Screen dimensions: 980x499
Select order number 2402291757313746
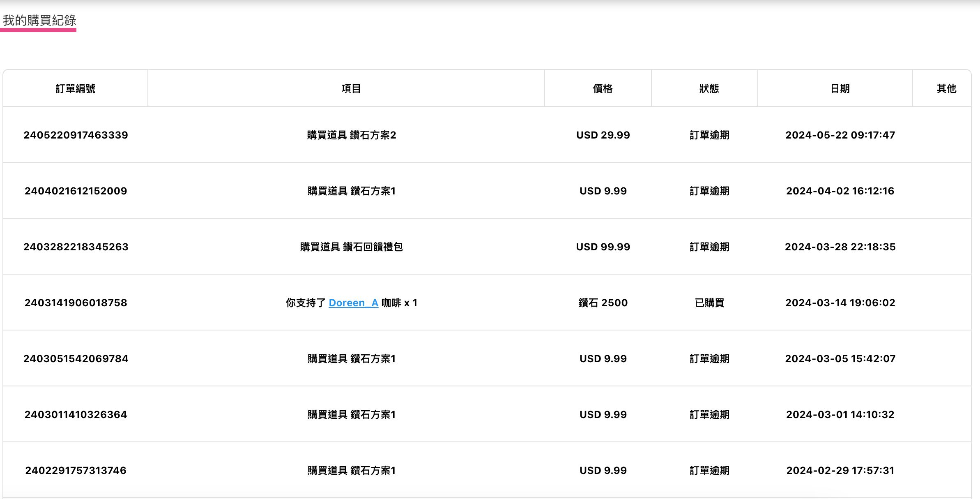pyautogui.click(x=76, y=471)
